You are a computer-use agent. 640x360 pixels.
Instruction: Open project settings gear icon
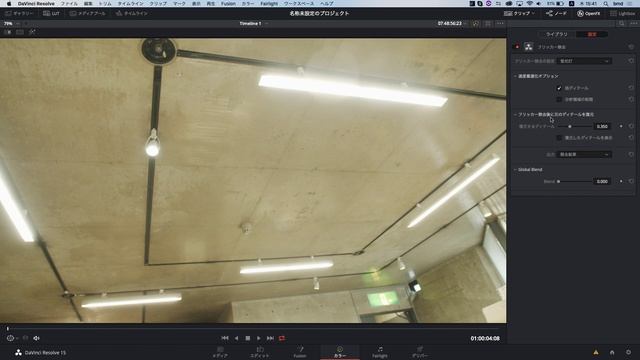click(x=629, y=352)
